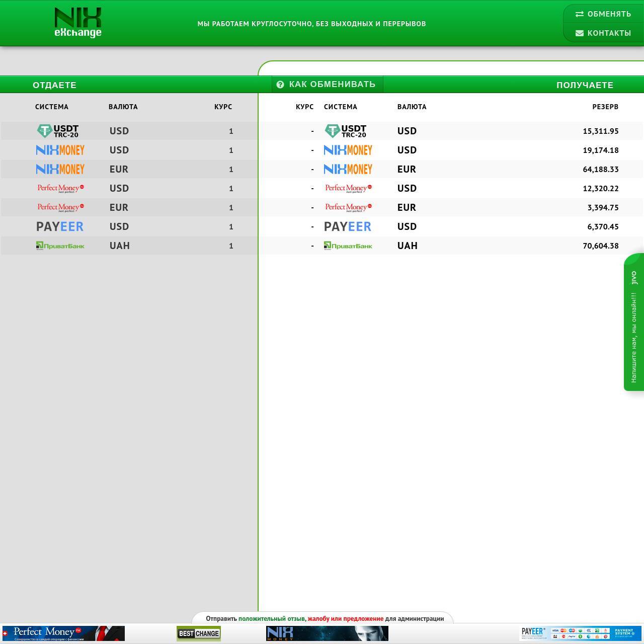Select NixMoney USD logo in ОТДАЕТЕ list
The width and height of the screenshot is (644, 644).
tap(60, 150)
